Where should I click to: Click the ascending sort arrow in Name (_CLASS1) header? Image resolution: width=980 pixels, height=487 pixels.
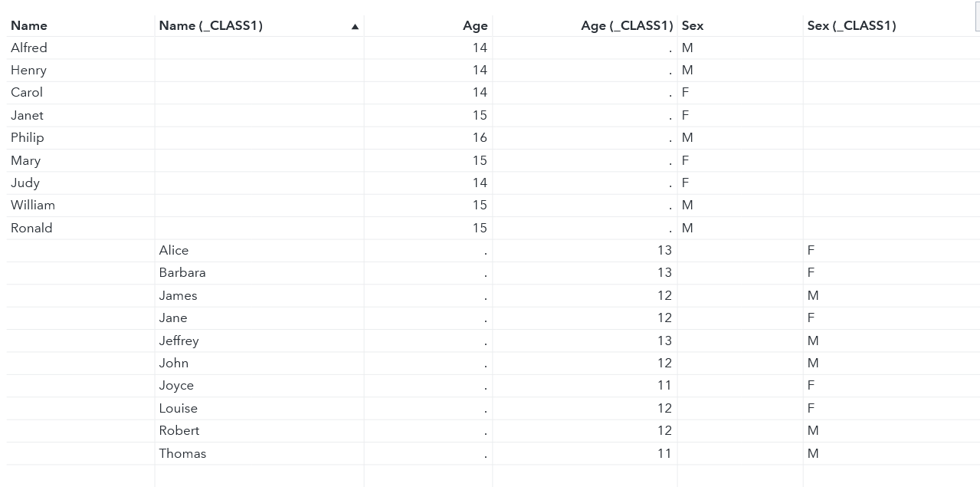click(x=355, y=27)
